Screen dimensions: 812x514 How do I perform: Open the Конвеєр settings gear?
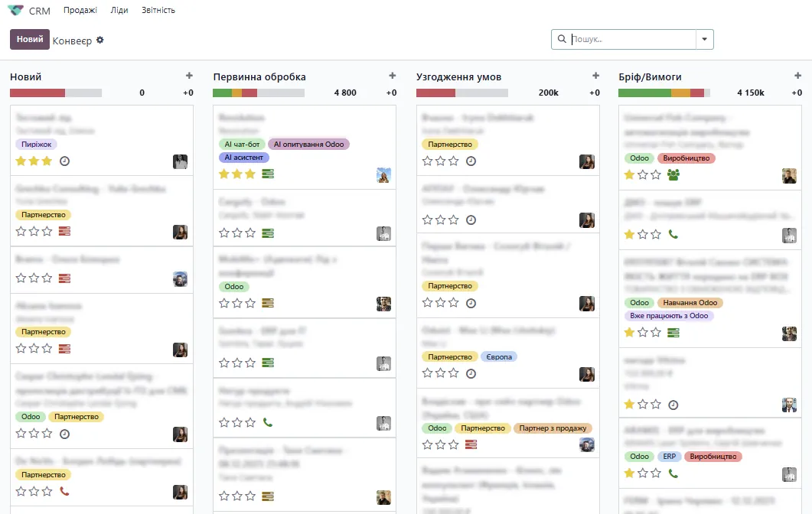tap(99, 40)
